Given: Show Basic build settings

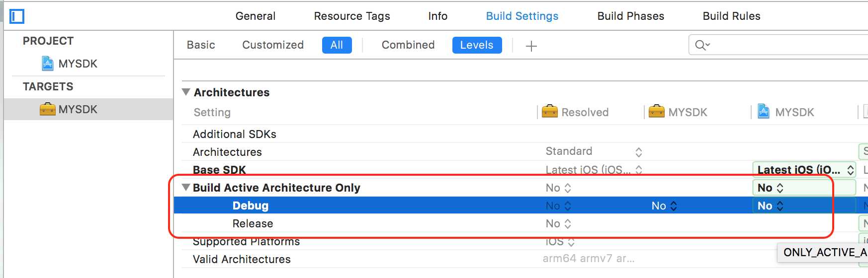Looking at the screenshot, I should tap(201, 45).
